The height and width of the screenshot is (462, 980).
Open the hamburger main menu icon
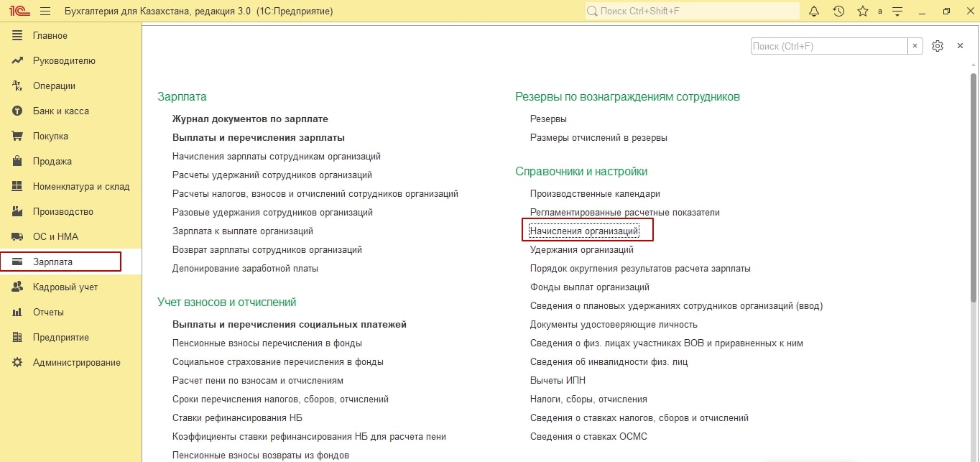coord(45,11)
